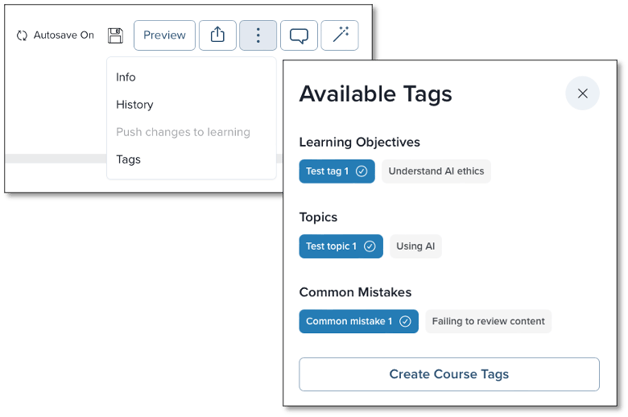The width and height of the screenshot is (628, 417).
Task: Click the magic wand AI icon
Action: 340,35
